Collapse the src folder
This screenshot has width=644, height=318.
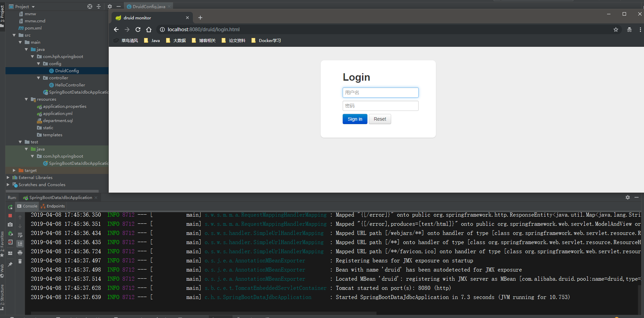[14, 35]
